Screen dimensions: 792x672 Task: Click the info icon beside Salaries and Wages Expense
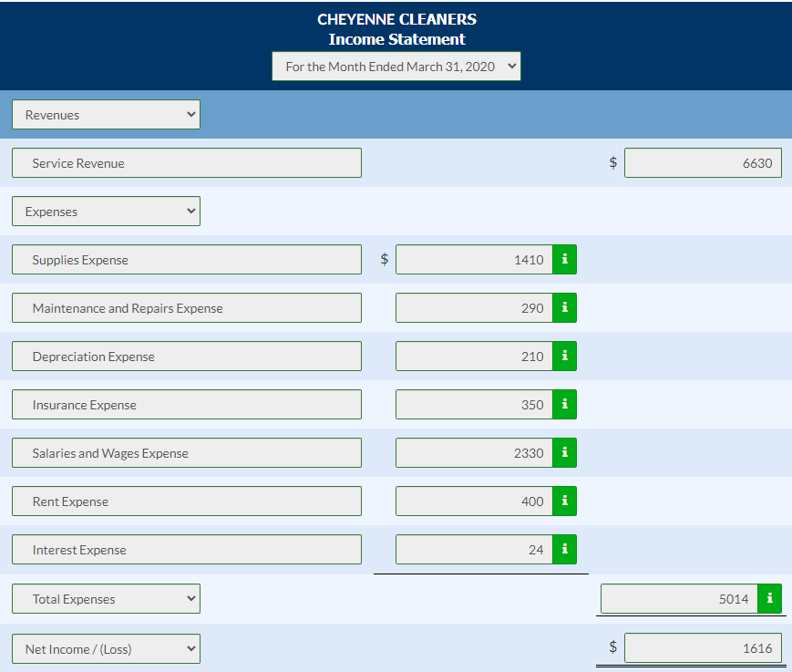(x=564, y=452)
